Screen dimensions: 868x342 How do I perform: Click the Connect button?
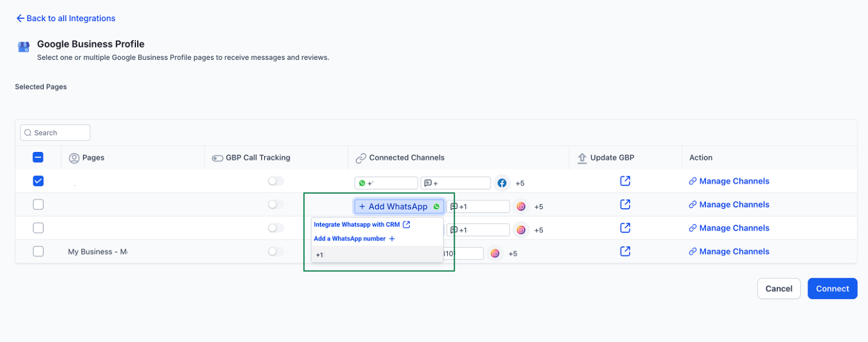(832, 289)
